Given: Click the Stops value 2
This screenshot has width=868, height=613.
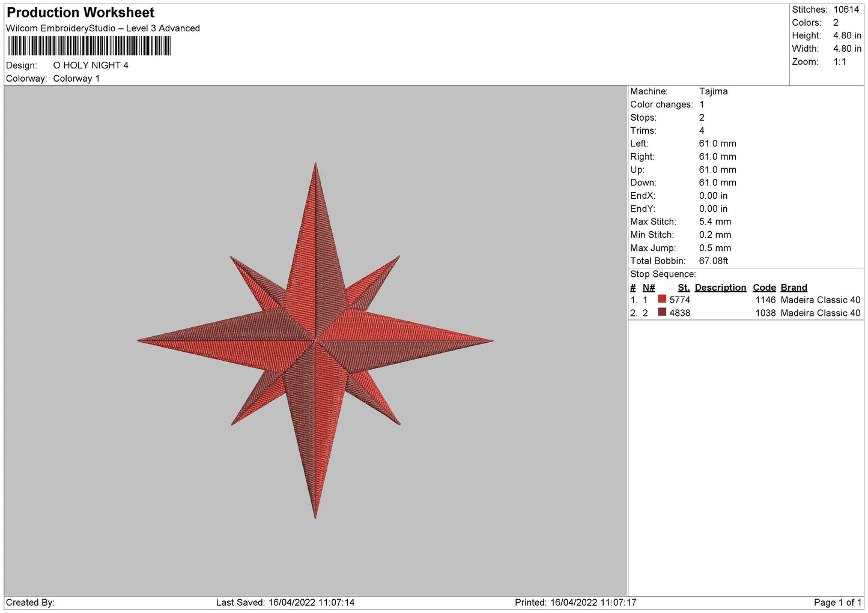Looking at the screenshot, I should click(702, 118).
